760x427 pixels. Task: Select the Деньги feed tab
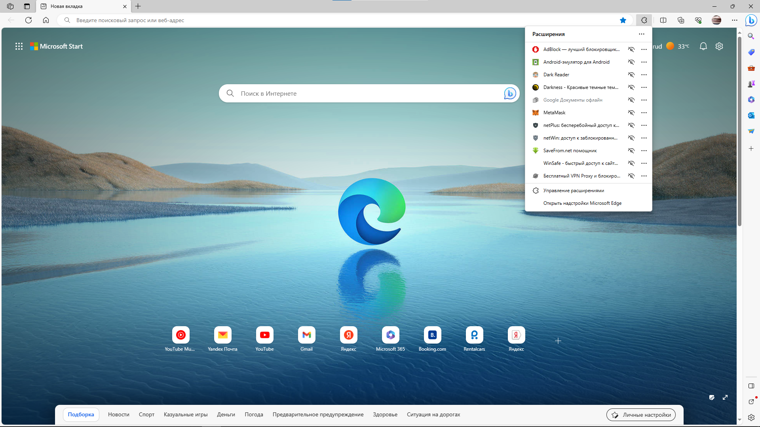click(226, 414)
